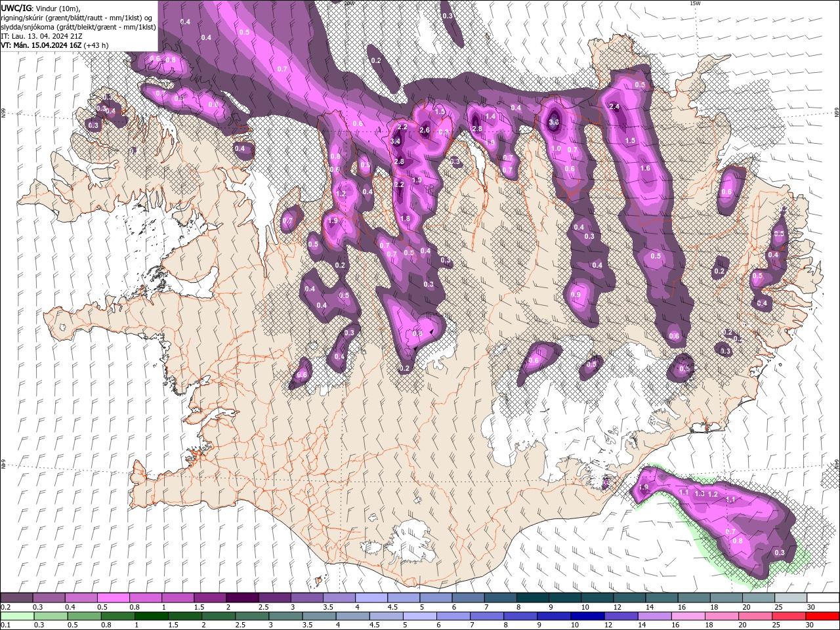Screen dimensions: 840x630
Task: Click the '2.6' snowfall value on the map
Action: tap(425, 130)
